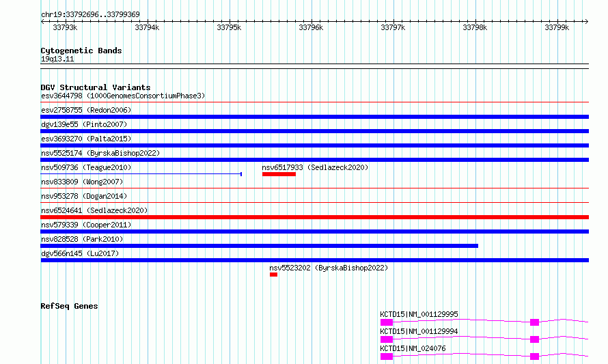
Task: Click the Cytogenetic Bands track title
Action: click(81, 51)
